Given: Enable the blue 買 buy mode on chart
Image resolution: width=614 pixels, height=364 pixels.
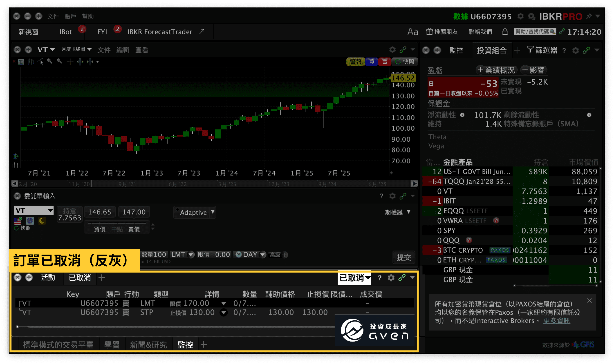Looking at the screenshot, I should (x=372, y=62).
